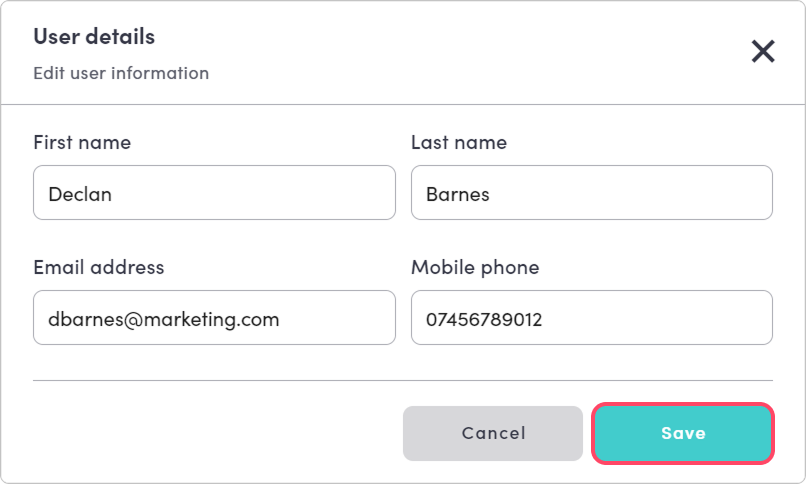The image size is (806, 484).
Task: Click the phone number 07456789012
Action: [x=485, y=319]
